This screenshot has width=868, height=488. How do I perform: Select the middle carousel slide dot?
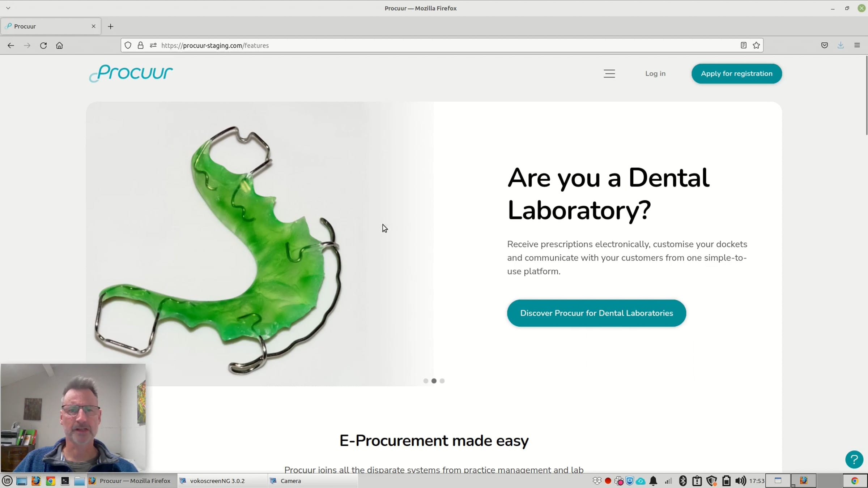pos(434,381)
